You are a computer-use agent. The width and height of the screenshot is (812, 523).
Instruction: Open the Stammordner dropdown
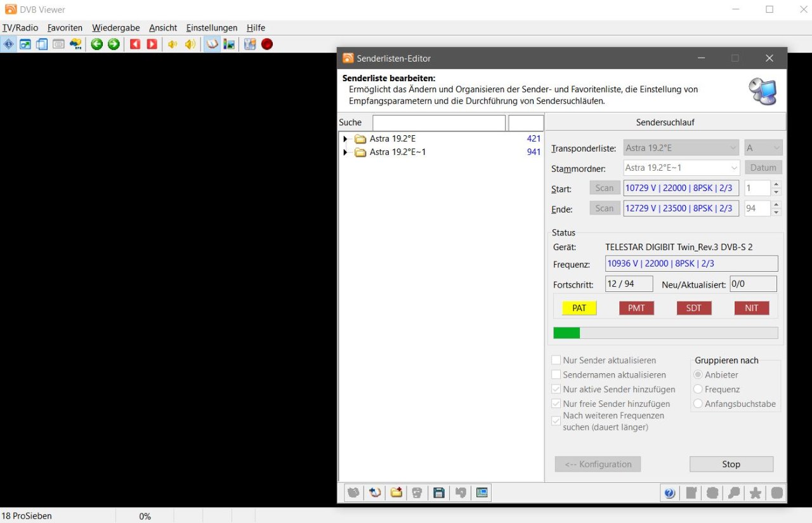[681, 168]
